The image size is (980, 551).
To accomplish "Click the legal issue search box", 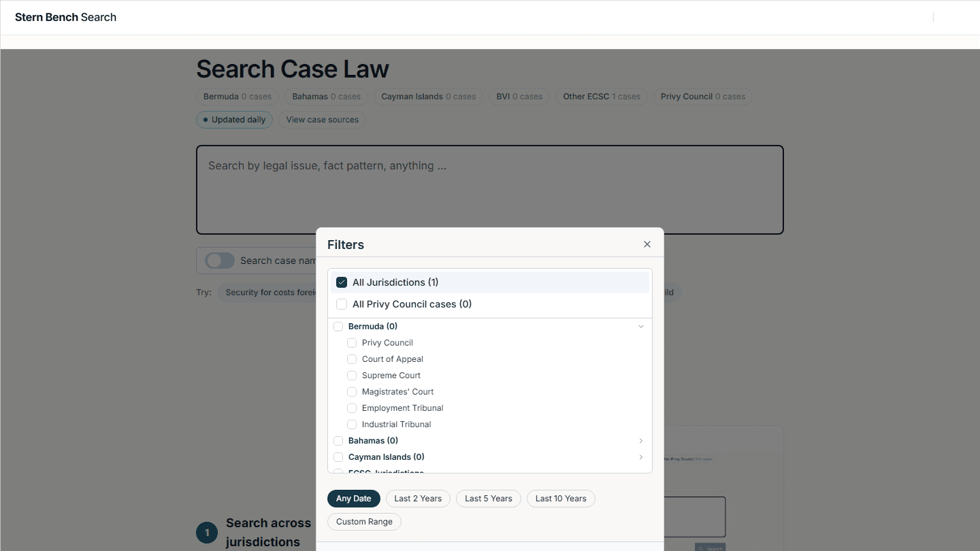I will tap(489, 190).
